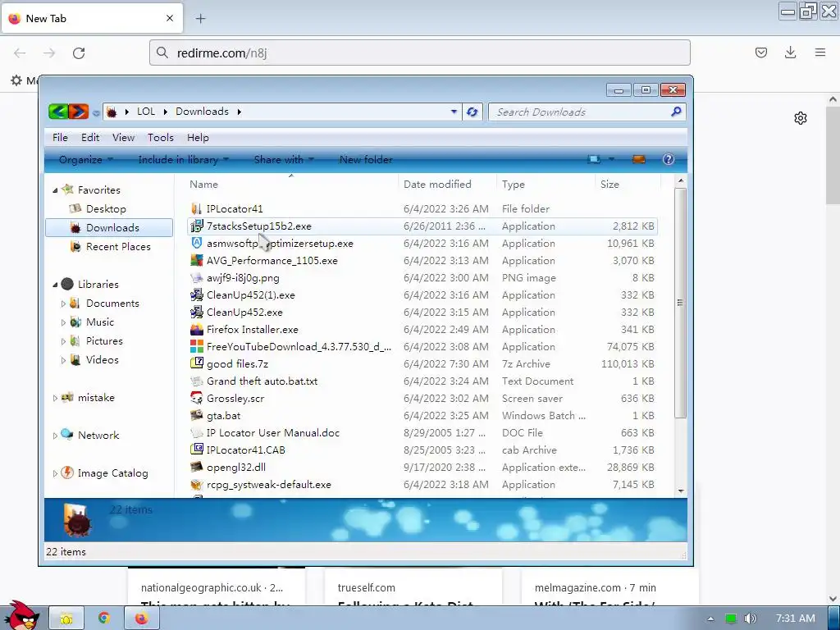The height and width of the screenshot is (630, 840).
Task: Open the Share with dropdown
Action: (x=283, y=159)
